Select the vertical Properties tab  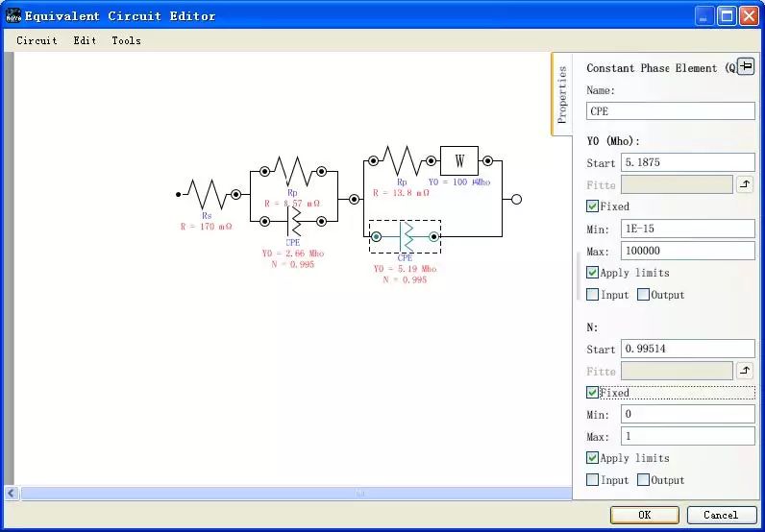(561, 94)
